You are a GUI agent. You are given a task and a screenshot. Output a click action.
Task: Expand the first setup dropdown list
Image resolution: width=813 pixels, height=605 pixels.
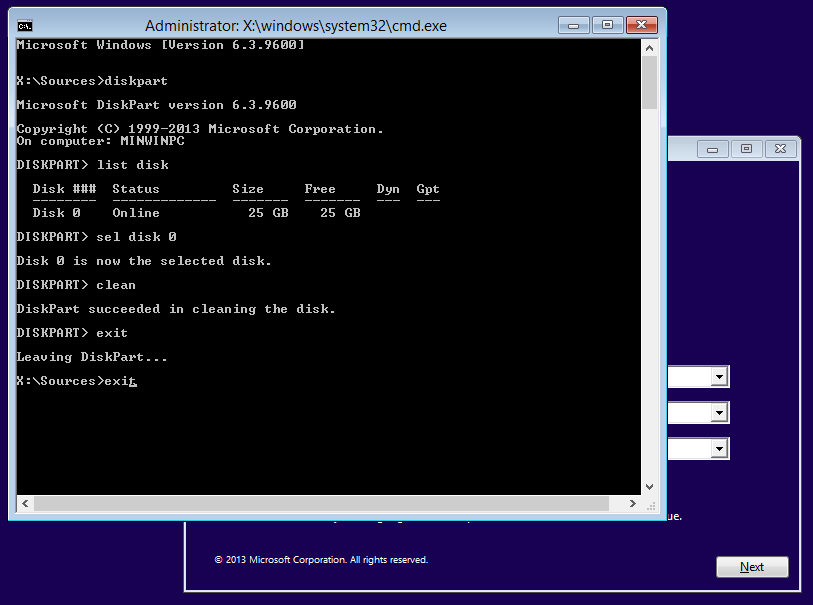pos(719,377)
